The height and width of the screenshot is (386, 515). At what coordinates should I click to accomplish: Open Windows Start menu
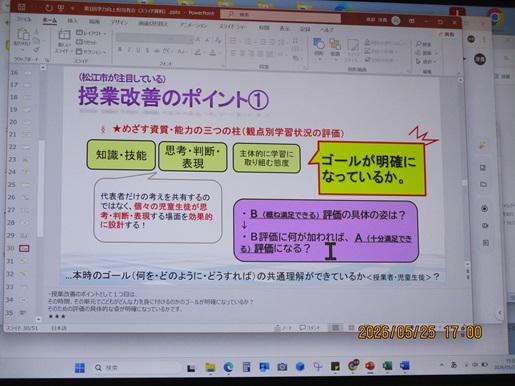[x=80, y=368]
